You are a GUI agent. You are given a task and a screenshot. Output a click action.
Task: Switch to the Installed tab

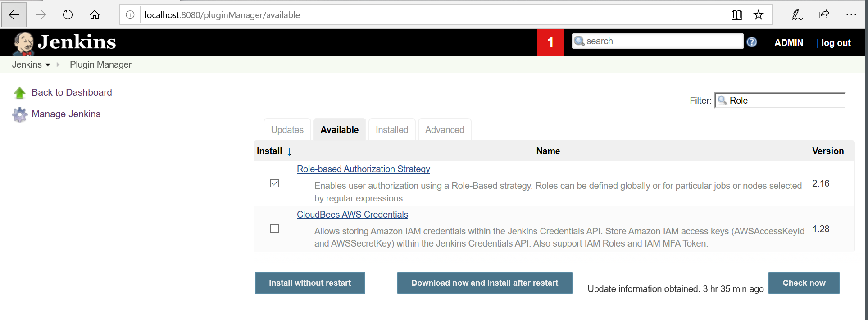391,130
